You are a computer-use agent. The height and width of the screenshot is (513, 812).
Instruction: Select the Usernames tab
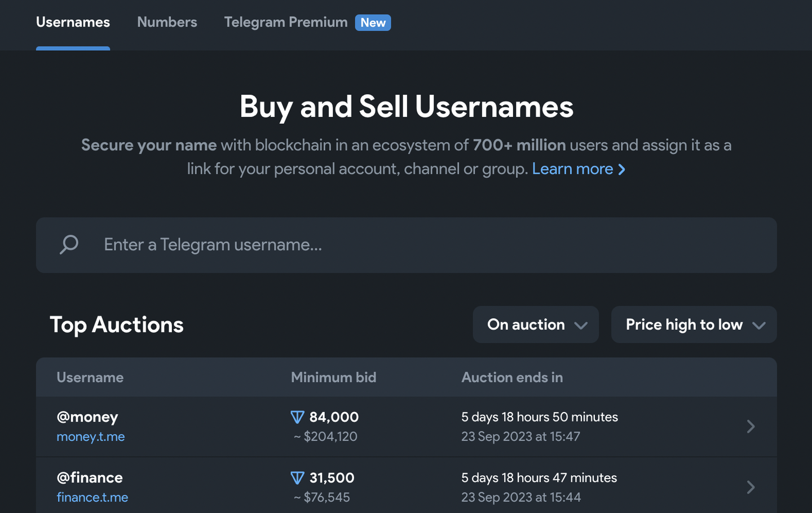73,22
